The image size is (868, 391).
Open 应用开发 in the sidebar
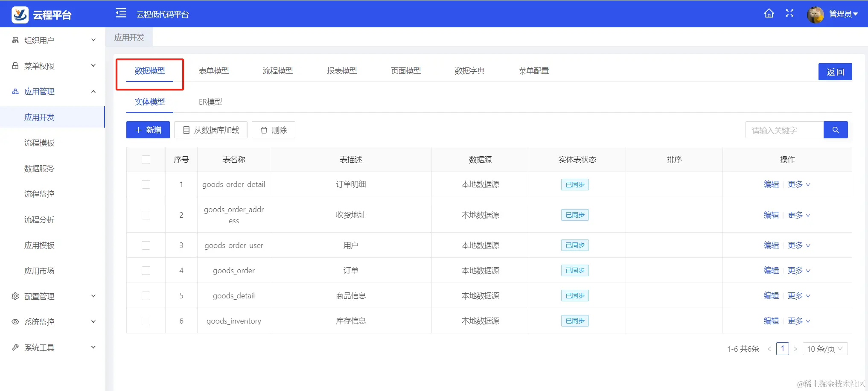coord(39,117)
